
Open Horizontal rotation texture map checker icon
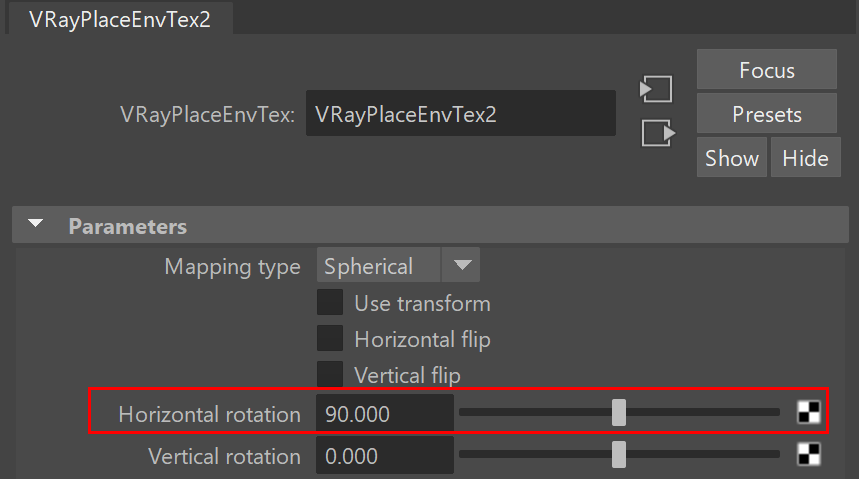click(809, 412)
